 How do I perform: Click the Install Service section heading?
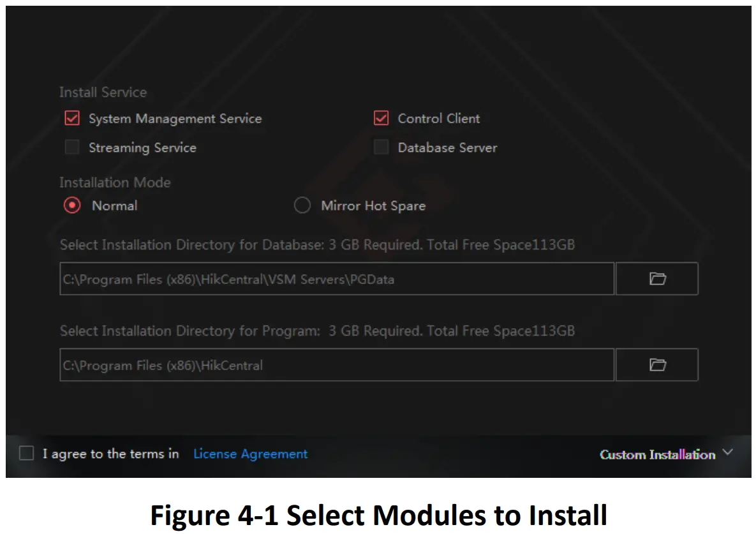point(103,92)
